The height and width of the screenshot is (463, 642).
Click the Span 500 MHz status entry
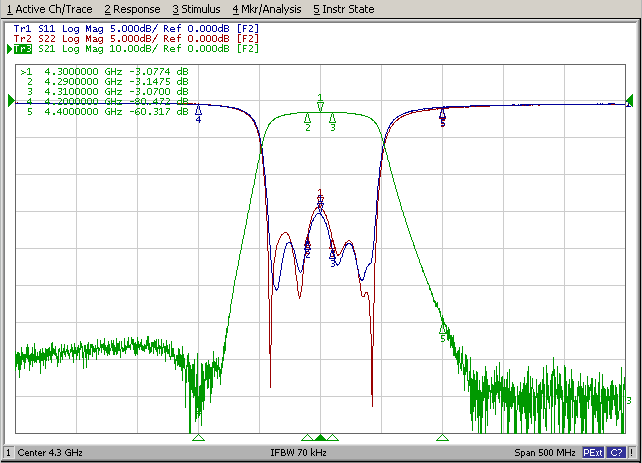pyautogui.click(x=545, y=453)
